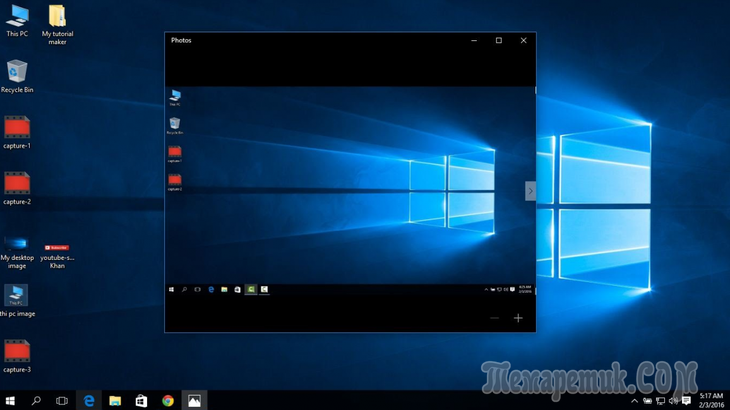Open taskbar Search

pos(36,400)
